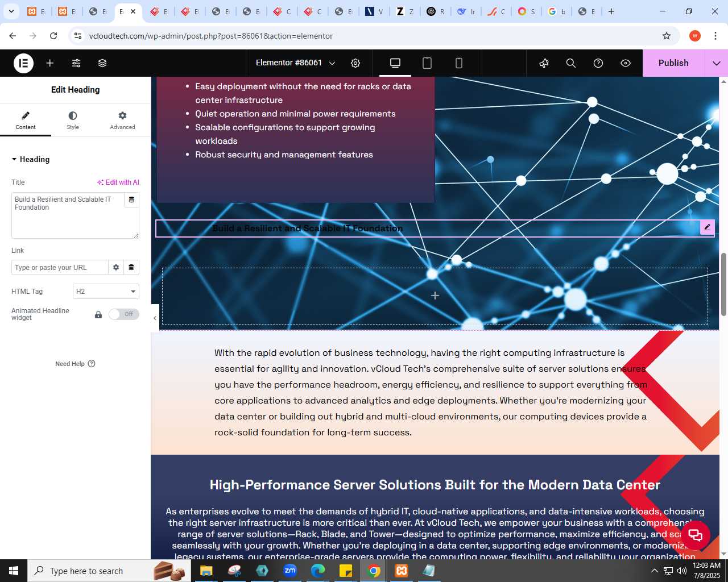Open the Structure layers icon
728x582 pixels.
coord(102,63)
